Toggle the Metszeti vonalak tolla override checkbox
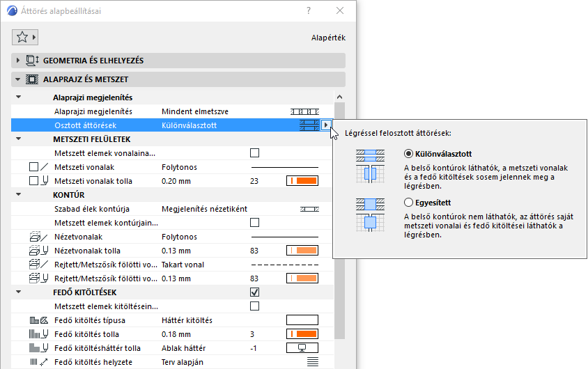 [33, 181]
